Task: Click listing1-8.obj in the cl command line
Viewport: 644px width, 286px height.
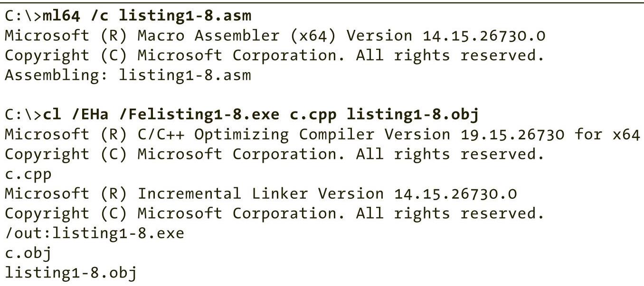Action: tap(413, 115)
